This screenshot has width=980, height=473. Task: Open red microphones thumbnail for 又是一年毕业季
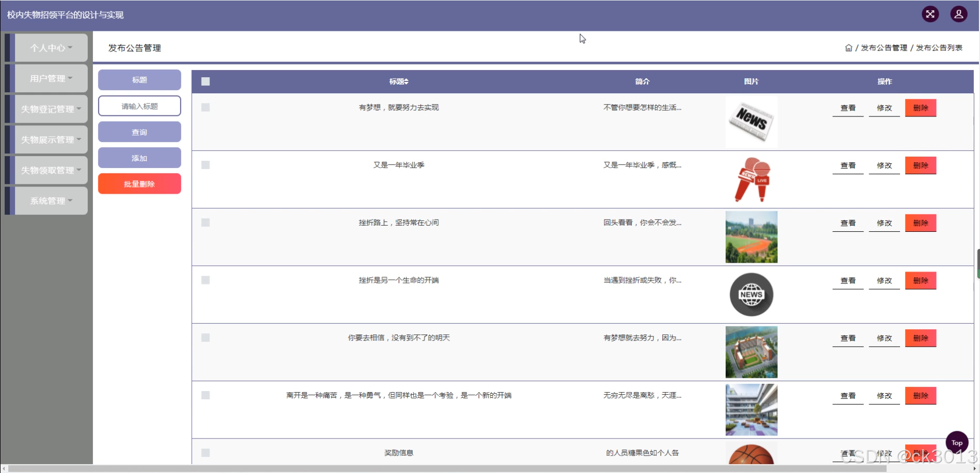point(752,179)
